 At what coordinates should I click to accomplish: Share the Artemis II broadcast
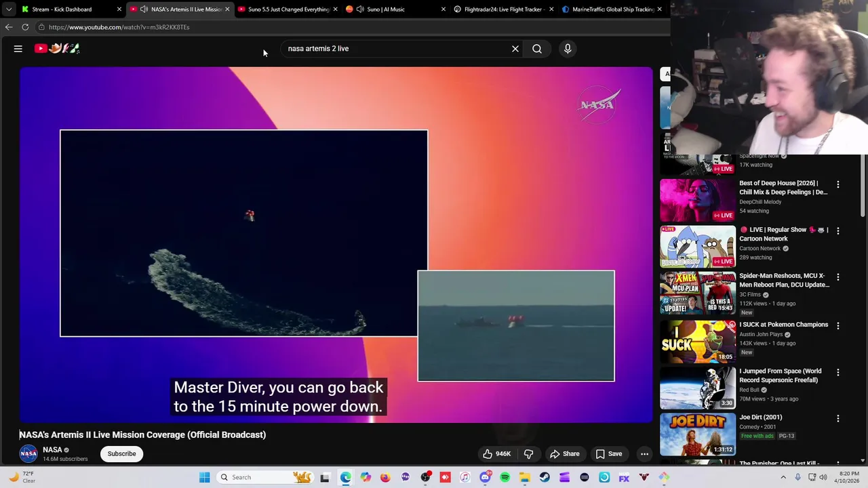(x=564, y=454)
